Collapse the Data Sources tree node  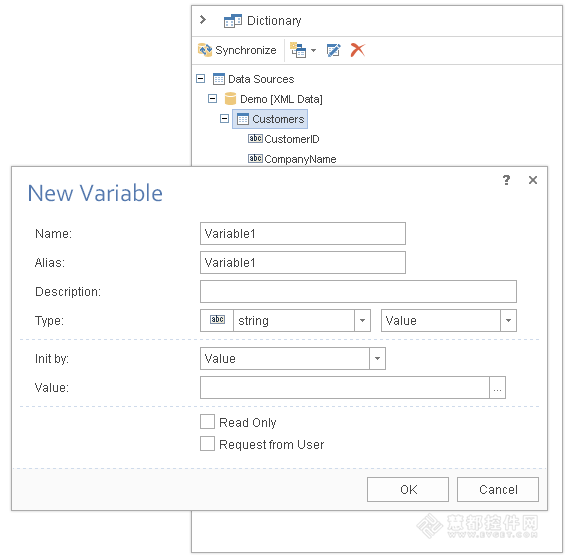[x=200, y=78]
